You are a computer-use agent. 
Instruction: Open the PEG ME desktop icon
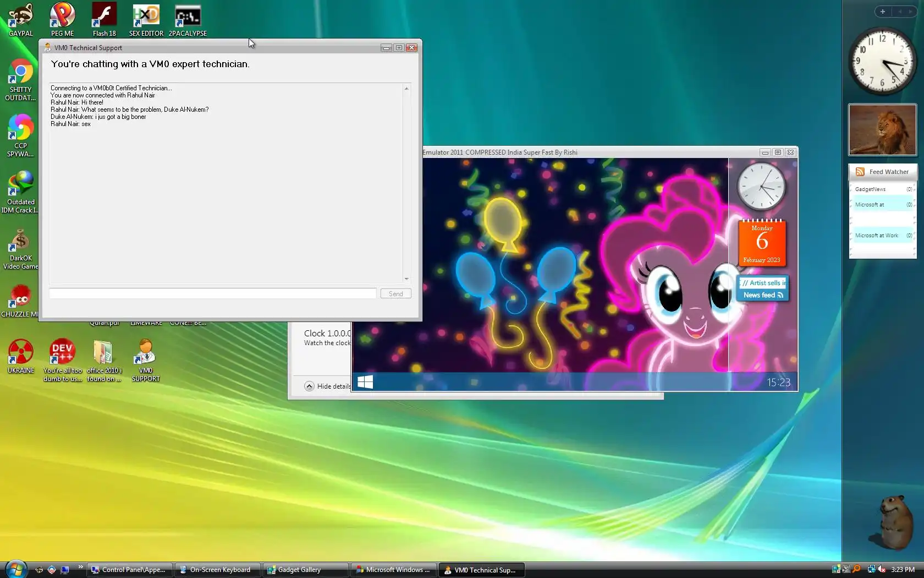pyautogui.click(x=62, y=20)
